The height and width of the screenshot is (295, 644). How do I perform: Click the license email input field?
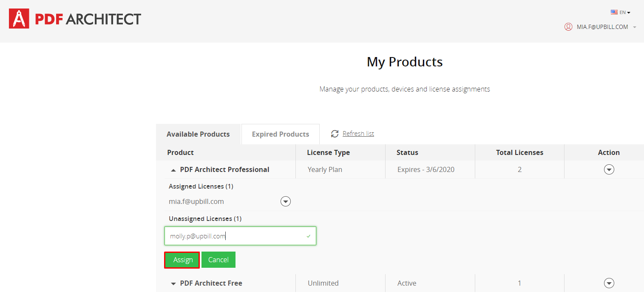pyautogui.click(x=240, y=236)
